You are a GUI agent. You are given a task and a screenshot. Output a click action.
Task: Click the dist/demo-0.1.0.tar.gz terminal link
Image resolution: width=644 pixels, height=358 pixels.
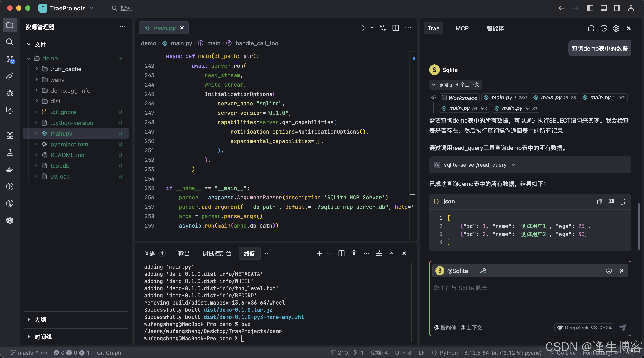(x=238, y=310)
